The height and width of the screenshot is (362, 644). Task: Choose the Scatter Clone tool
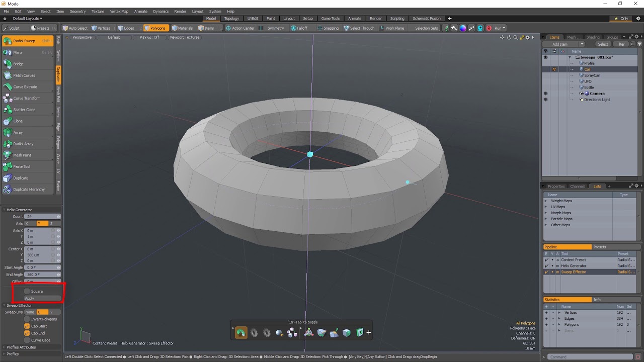[28, 110]
